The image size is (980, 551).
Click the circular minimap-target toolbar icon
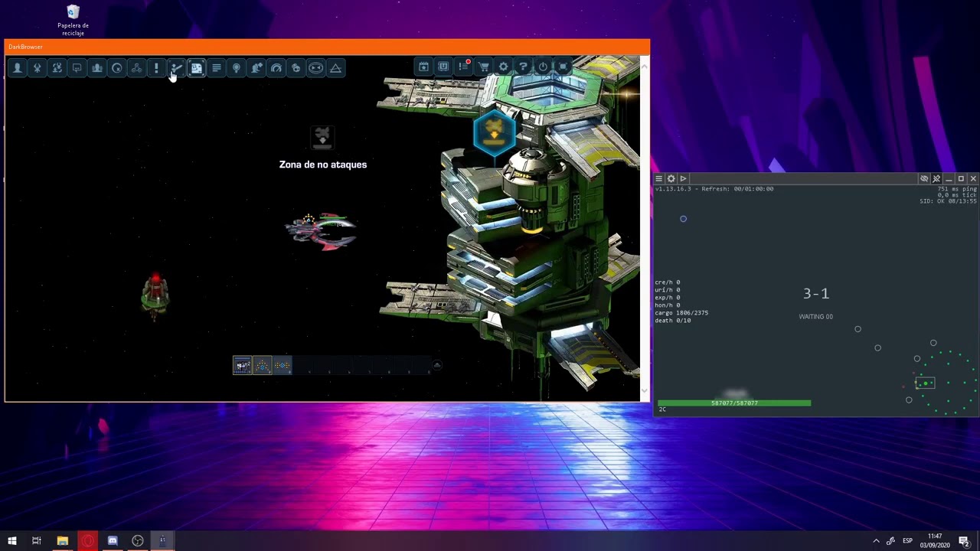point(116,68)
